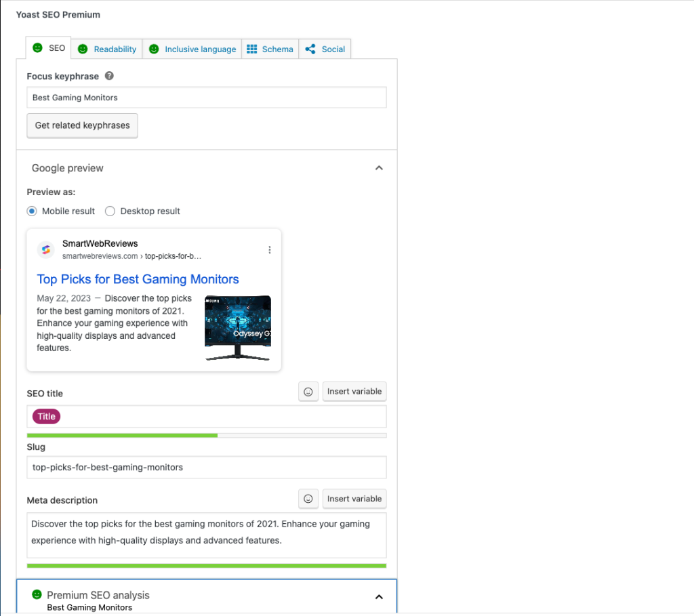Select the Desktop result radio button
This screenshot has width=694, height=616.
tap(110, 211)
